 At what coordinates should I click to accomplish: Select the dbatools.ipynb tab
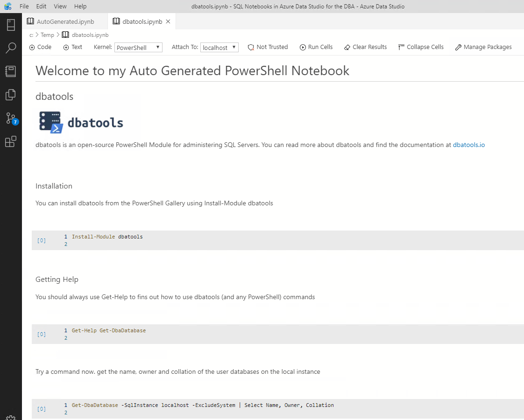click(x=142, y=22)
